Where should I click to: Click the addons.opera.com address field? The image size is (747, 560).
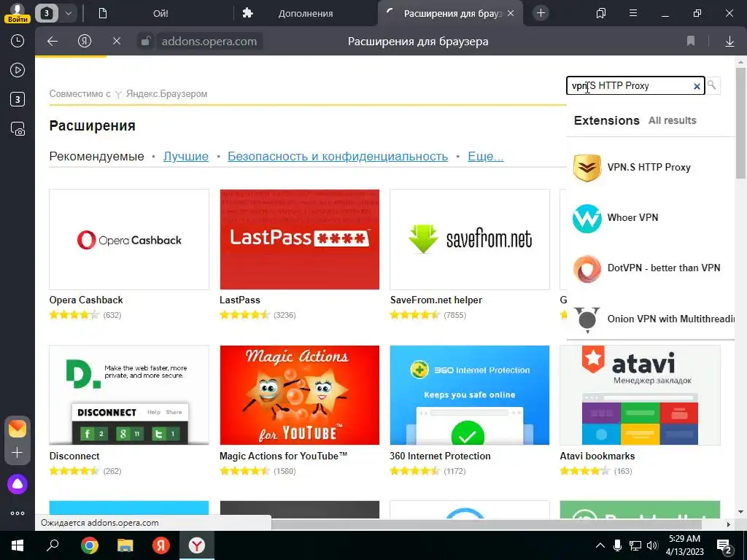209,42
